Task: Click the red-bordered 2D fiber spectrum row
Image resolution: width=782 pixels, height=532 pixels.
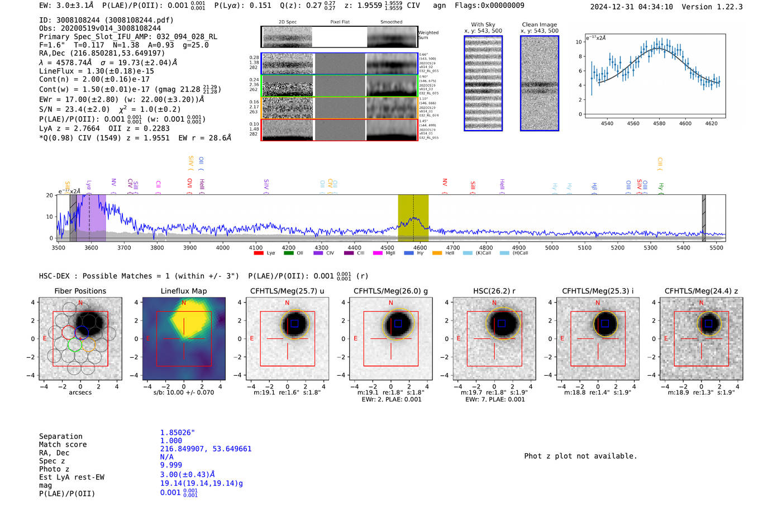Action: (340, 130)
